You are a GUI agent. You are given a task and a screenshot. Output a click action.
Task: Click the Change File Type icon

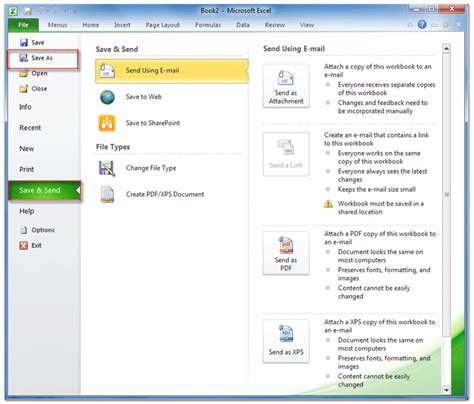[x=107, y=168]
